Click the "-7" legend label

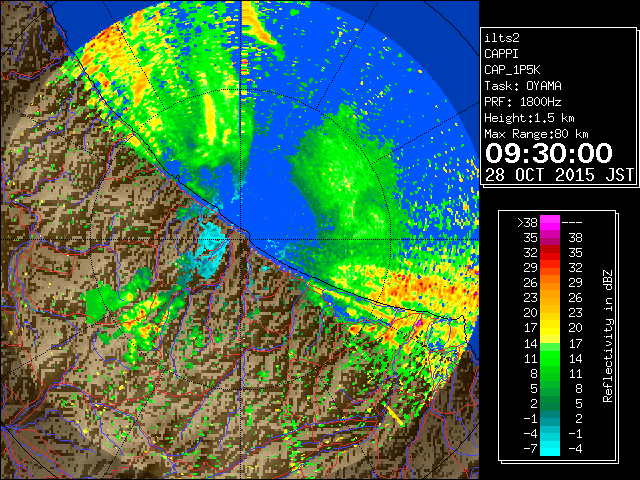530,449
